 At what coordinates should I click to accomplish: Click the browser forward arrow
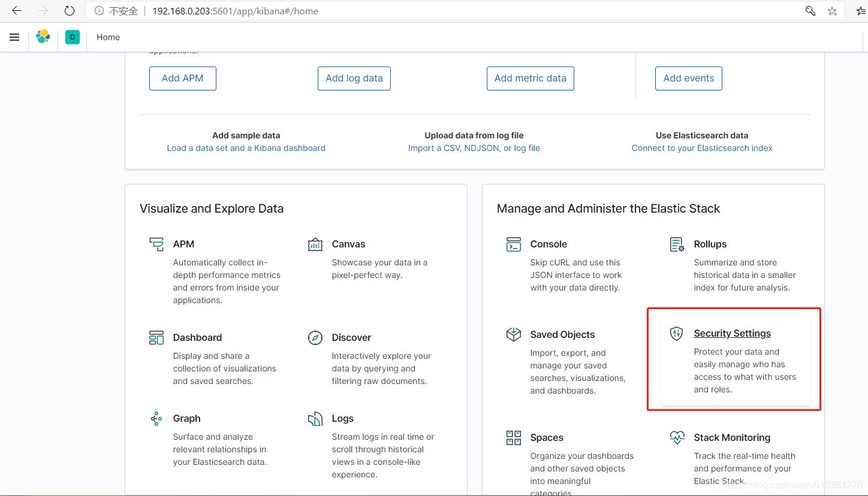pyautogui.click(x=43, y=11)
